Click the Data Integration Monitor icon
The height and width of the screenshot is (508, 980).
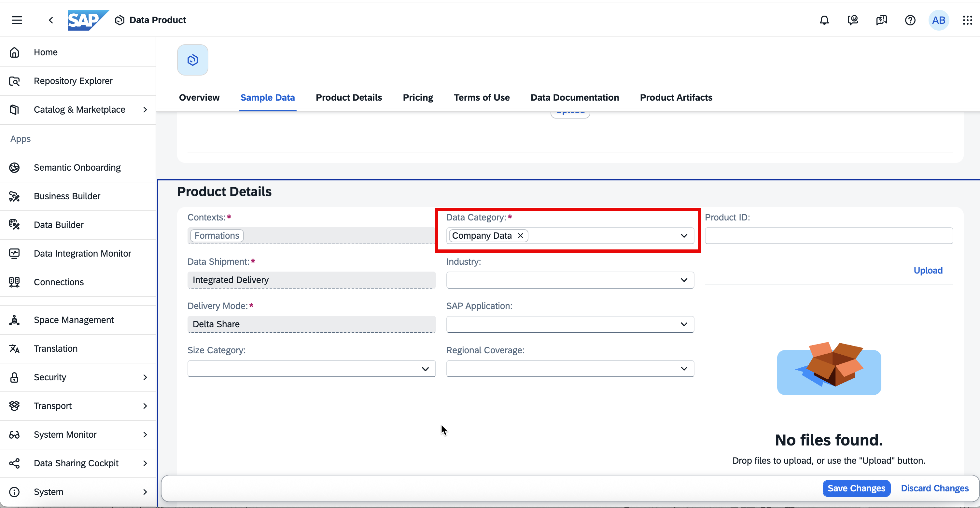tap(14, 253)
